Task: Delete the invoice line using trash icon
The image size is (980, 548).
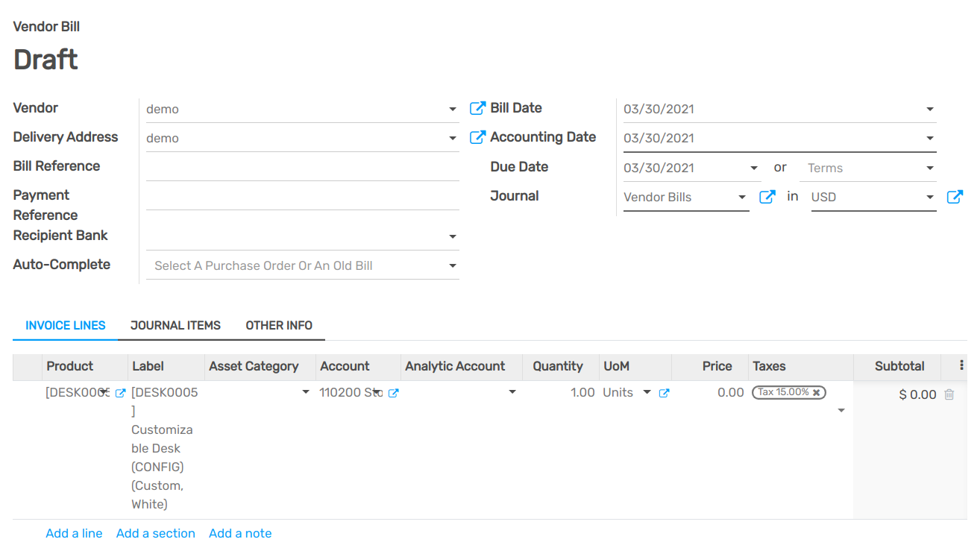Action: click(949, 394)
